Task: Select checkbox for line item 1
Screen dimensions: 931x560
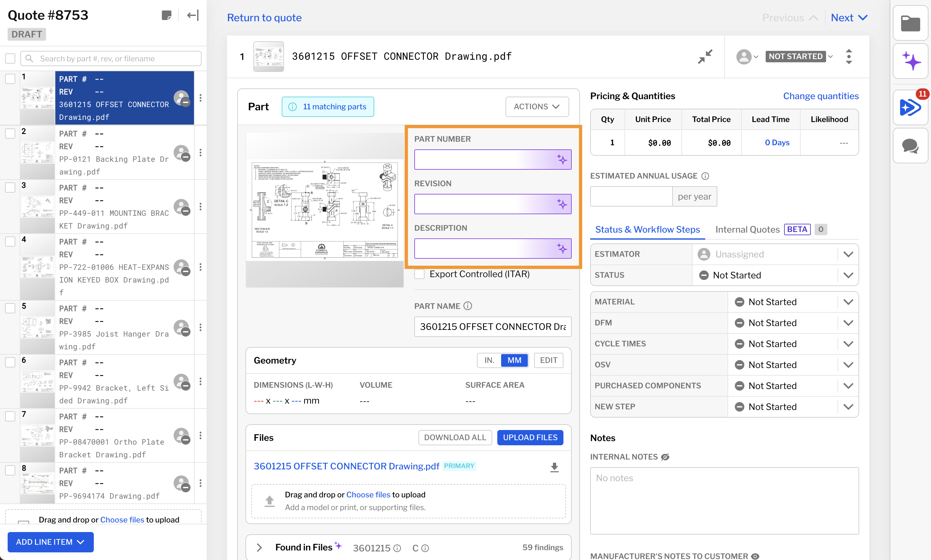Action: click(x=10, y=79)
